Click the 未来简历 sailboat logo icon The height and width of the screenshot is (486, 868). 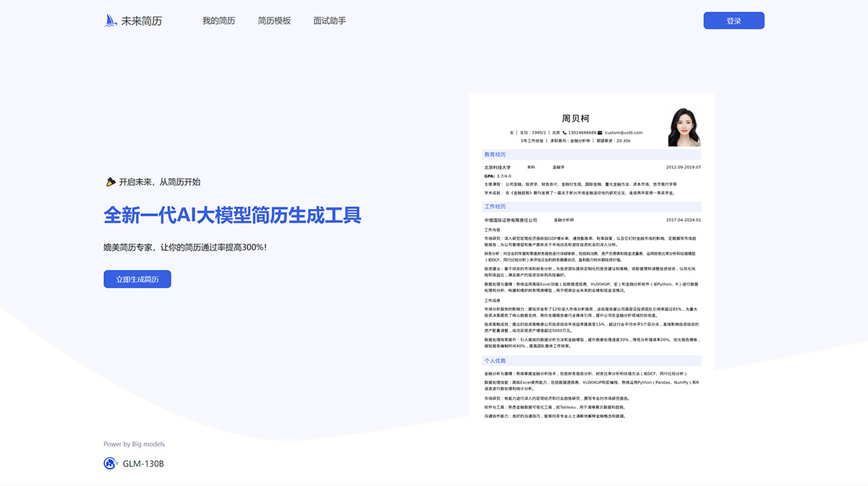109,20
